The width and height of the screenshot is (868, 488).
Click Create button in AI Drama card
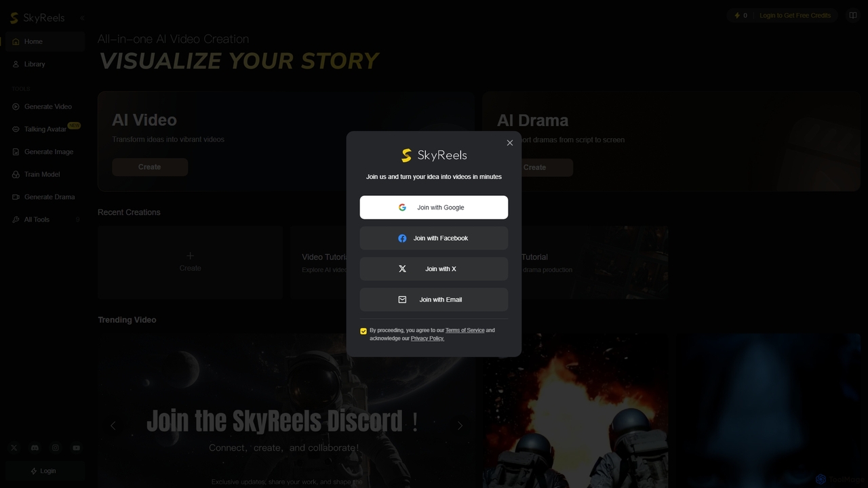[534, 167]
